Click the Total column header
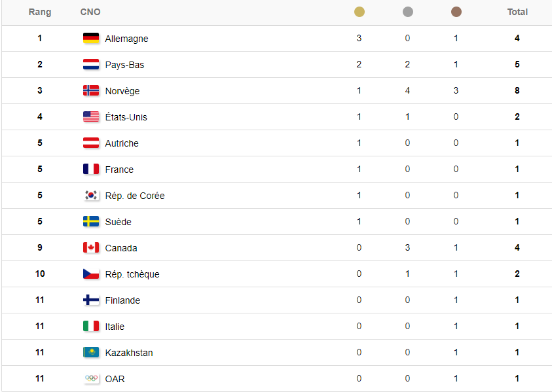This screenshot has height=392, width=552. pos(517,12)
